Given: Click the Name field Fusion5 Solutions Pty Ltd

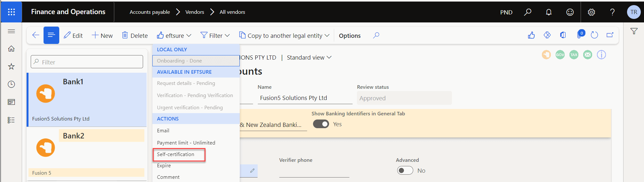Looking at the screenshot, I should pos(305,98).
